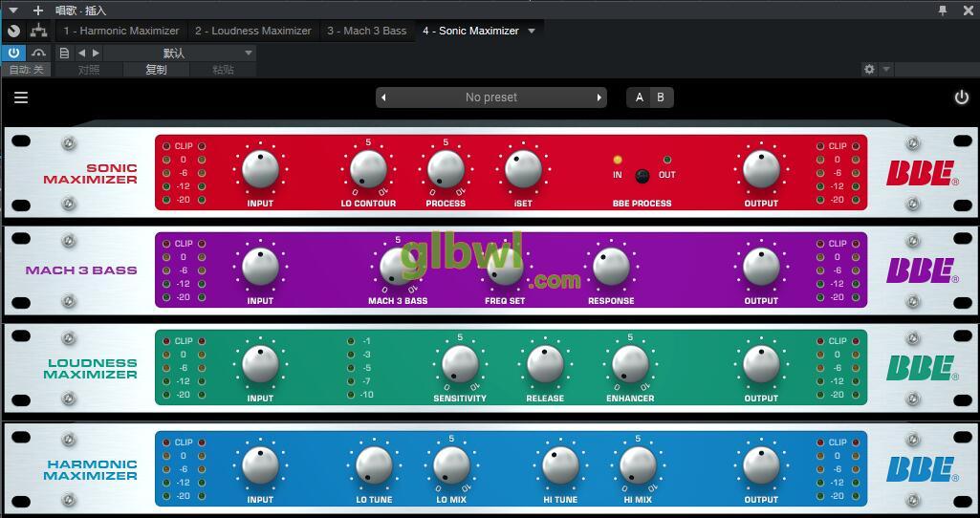Click the RELEASE knob
Screen dimensions: 980x518
[545, 364]
